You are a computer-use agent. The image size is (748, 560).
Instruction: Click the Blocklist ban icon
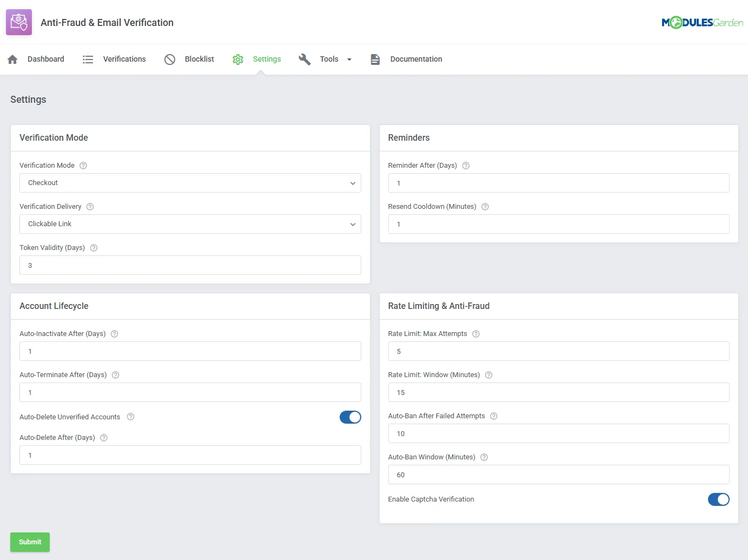pyautogui.click(x=170, y=60)
